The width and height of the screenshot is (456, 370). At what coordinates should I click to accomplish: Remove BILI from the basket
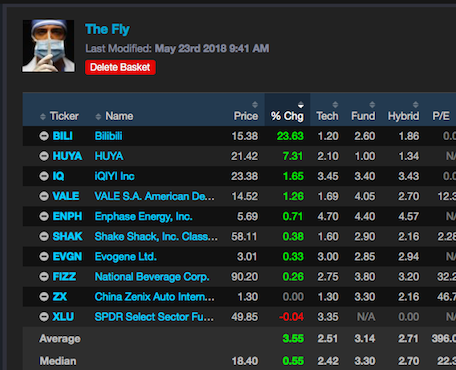click(x=44, y=136)
